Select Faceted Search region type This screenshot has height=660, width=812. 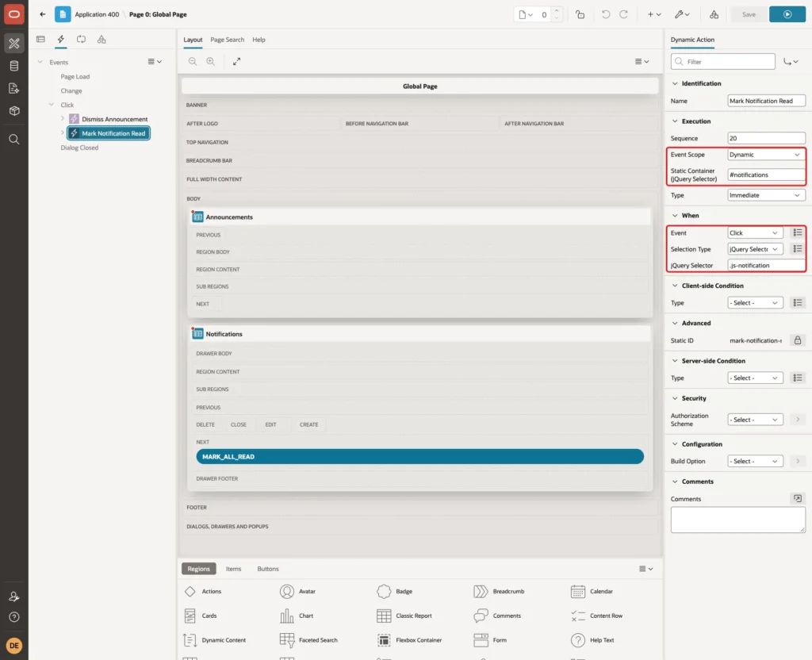(308, 640)
